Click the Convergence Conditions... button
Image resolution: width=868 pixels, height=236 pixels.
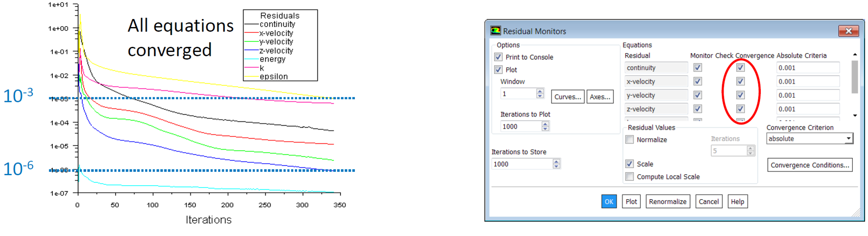pyautogui.click(x=810, y=165)
